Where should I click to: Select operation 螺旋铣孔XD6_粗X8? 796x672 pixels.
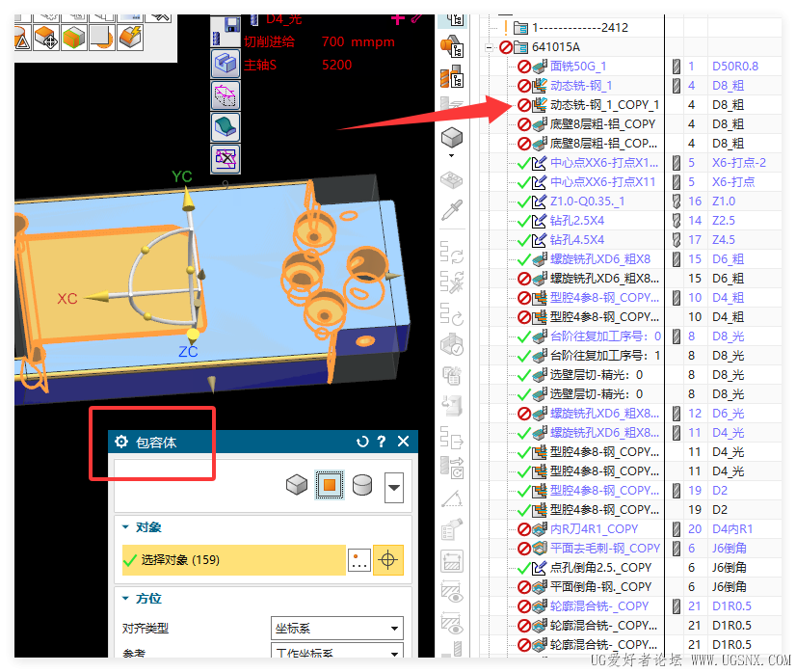coord(600,259)
